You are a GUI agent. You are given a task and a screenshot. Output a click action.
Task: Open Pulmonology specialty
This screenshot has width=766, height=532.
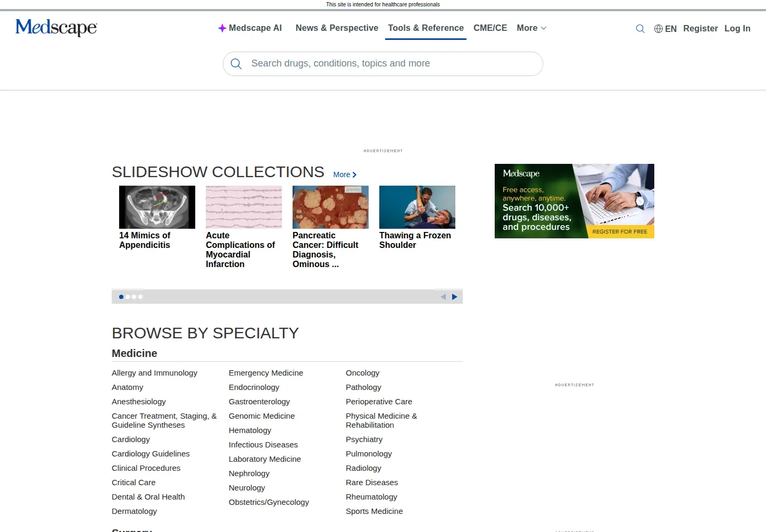(369, 454)
